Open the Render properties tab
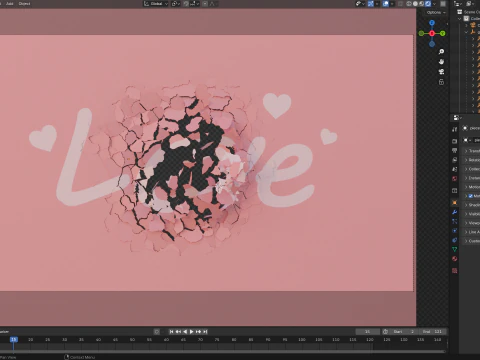This screenshot has width=480, height=360. (x=455, y=141)
